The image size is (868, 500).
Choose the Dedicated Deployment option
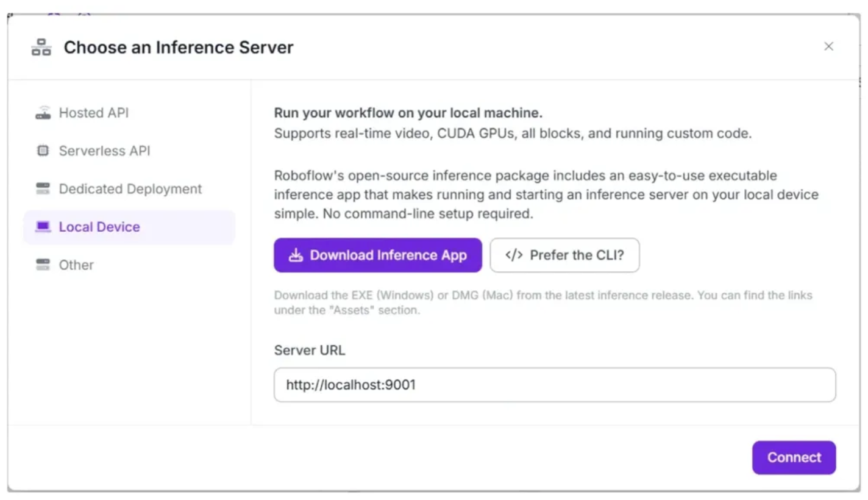(130, 189)
